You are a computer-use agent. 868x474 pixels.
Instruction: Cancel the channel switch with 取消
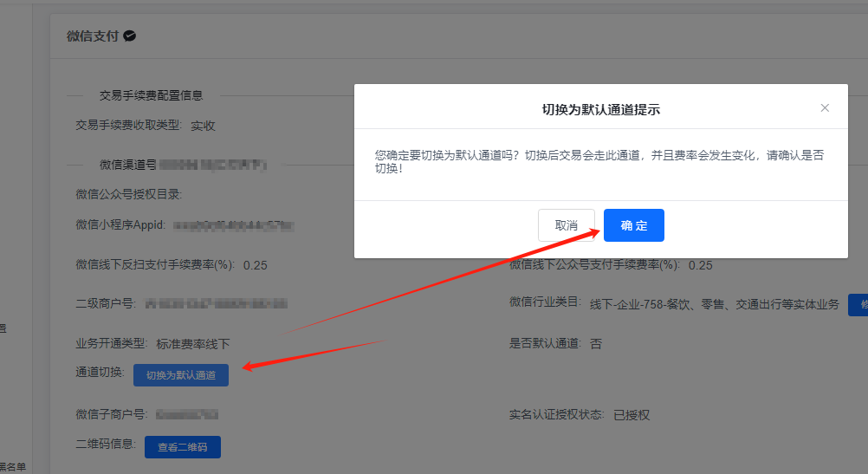(x=566, y=225)
